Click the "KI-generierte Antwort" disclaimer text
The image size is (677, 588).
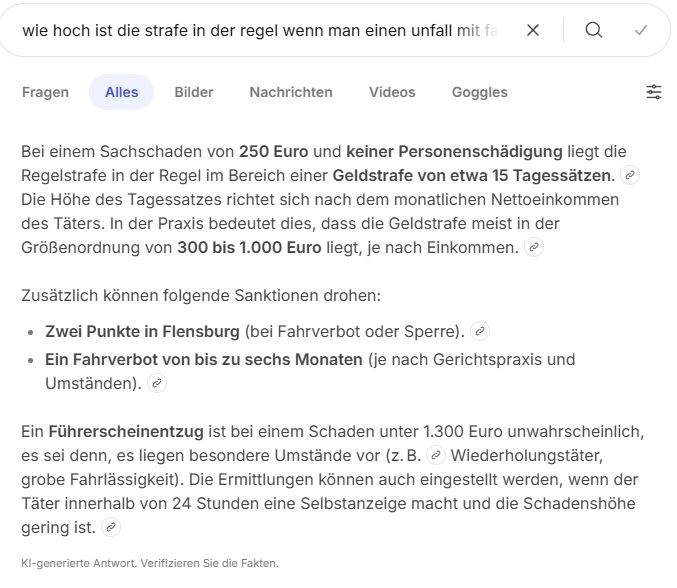tap(150, 563)
